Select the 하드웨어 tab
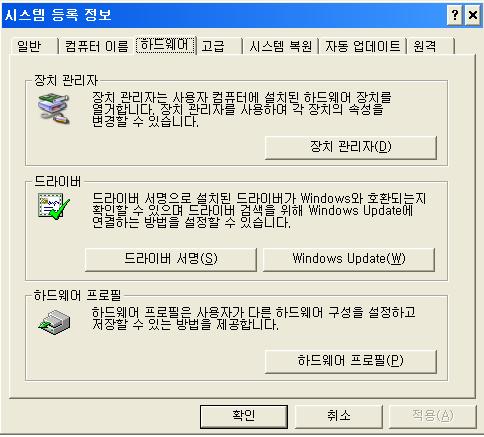The height and width of the screenshot is (437, 484). 165,45
